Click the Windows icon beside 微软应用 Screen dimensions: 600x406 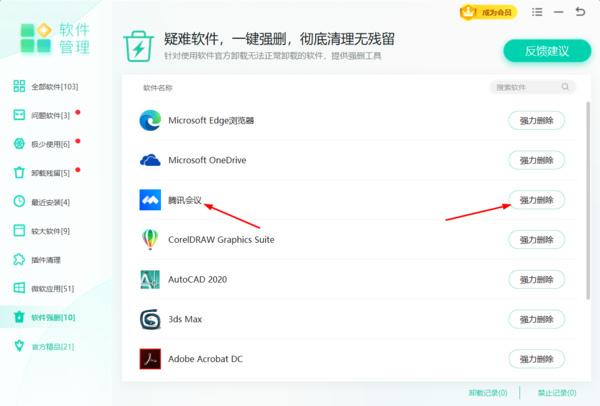(x=19, y=288)
